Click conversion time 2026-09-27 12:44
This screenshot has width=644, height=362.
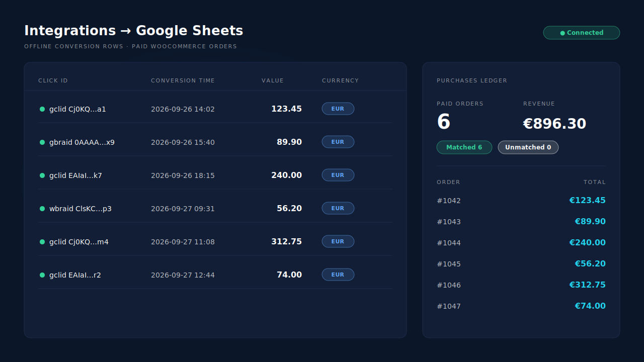coord(183,275)
